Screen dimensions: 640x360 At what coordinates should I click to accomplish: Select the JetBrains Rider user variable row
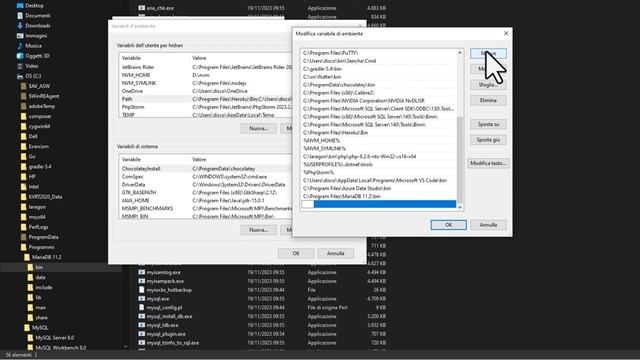pos(206,67)
